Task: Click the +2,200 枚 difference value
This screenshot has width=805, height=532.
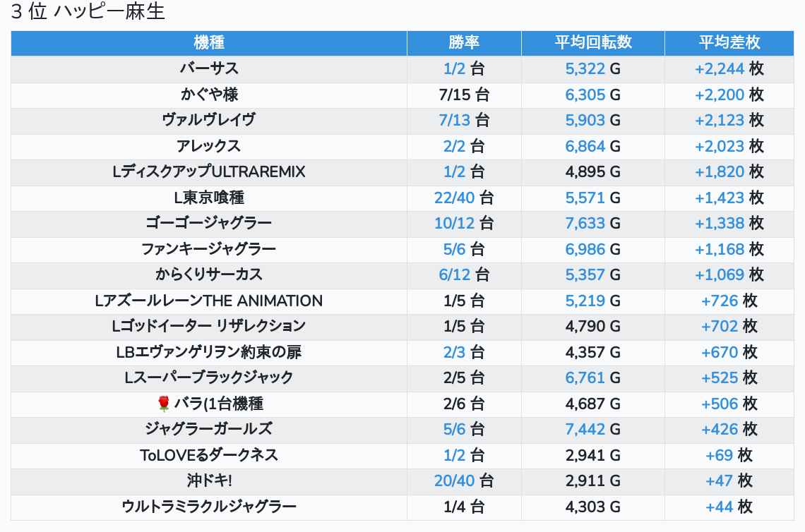Action: (x=729, y=95)
